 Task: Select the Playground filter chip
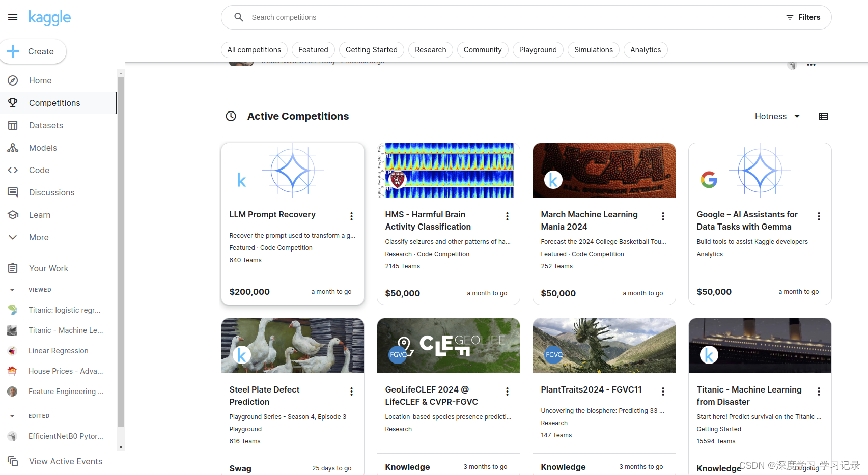[x=538, y=50]
